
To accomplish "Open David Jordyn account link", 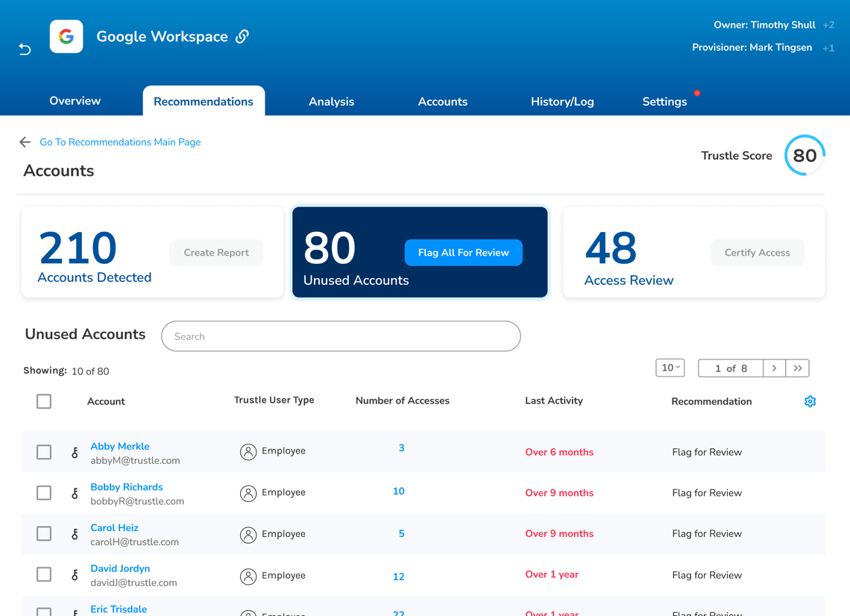I will (x=120, y=568).
